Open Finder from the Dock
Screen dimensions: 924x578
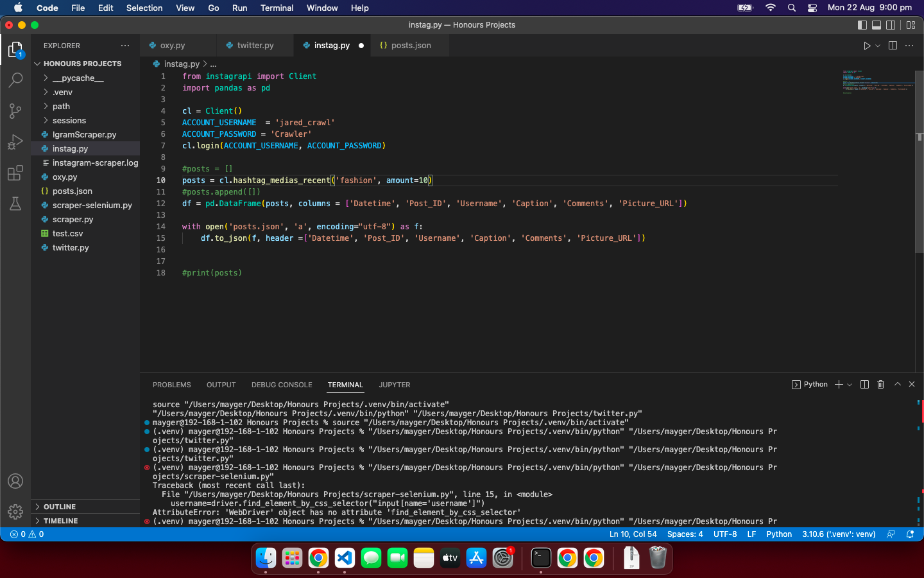click(266, 557)
